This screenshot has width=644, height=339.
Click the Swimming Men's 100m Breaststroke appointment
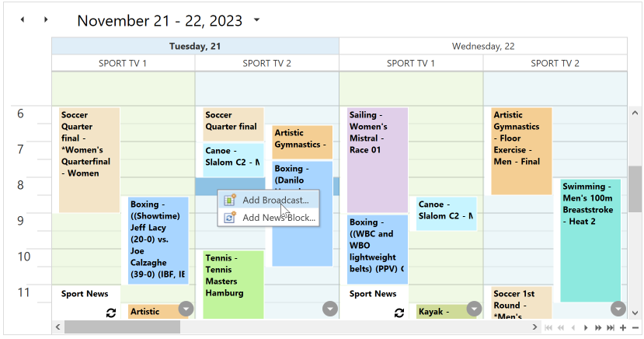click(590, 240)
